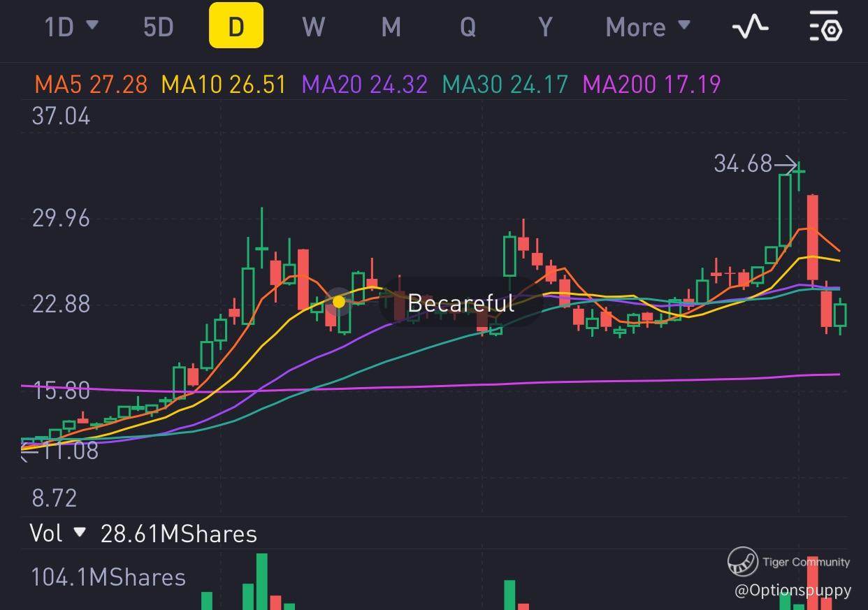Tap the 34.68 high price label

(x=743, y=164)
